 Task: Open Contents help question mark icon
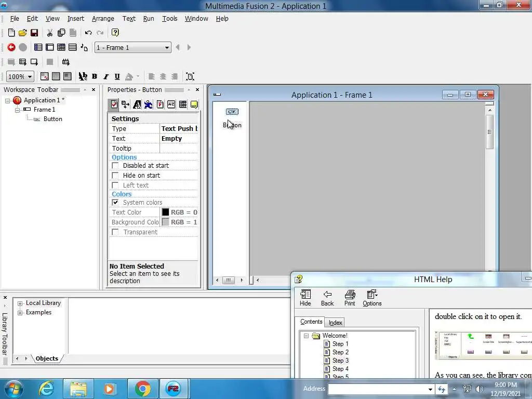(115, 33)
